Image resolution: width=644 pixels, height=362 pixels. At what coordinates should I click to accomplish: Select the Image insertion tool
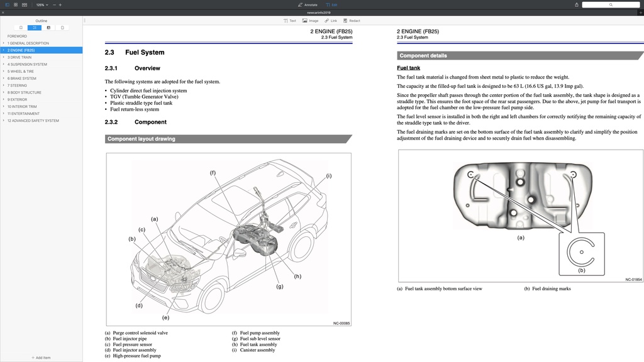pyautogui.click(x=311, y=20)
